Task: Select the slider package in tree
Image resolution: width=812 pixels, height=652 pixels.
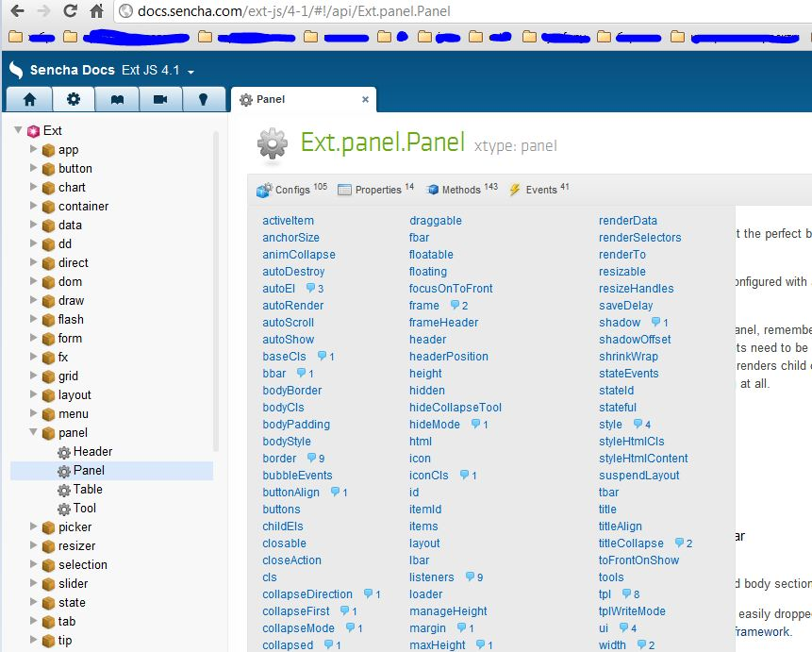Action: tap(73, 583)
